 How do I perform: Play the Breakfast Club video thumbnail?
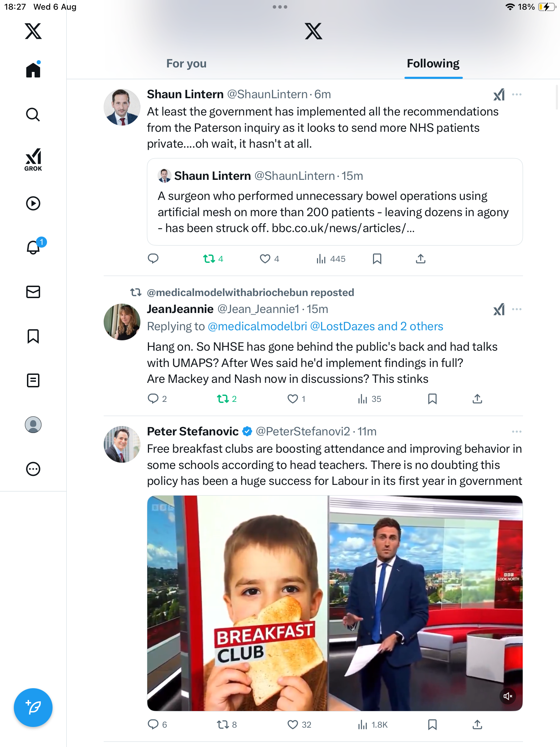click(335, 603)
